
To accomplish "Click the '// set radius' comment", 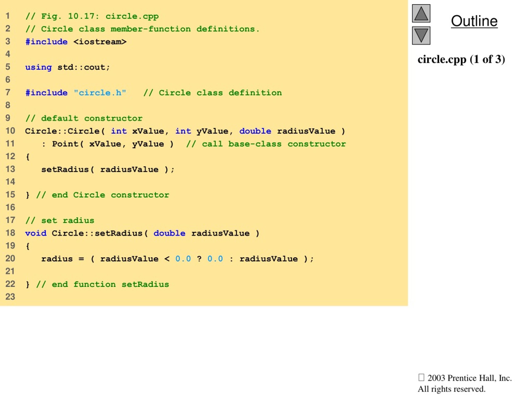I will tap(60, 220).
